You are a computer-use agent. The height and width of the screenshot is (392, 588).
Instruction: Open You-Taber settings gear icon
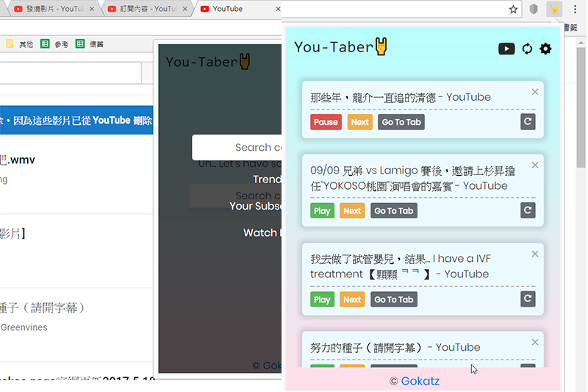point(545,49)
